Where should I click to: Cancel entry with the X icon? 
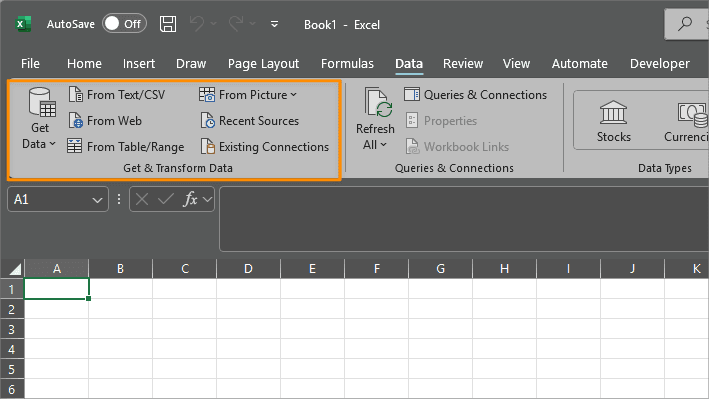[x=142, y=199]
